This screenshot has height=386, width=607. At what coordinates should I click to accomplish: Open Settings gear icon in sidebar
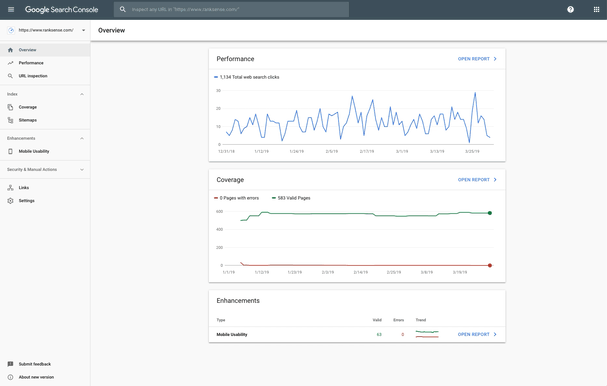tap(10, 201)
